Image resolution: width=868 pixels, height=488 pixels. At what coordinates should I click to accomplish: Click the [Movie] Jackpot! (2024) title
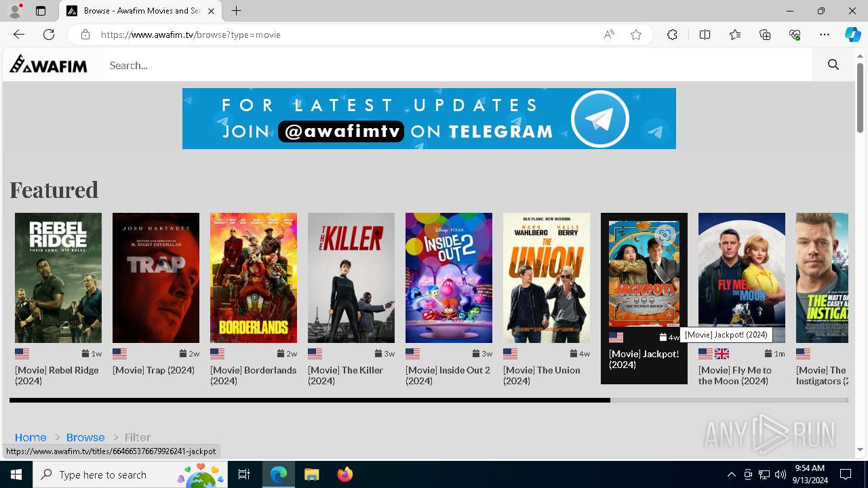click(644, 359)
